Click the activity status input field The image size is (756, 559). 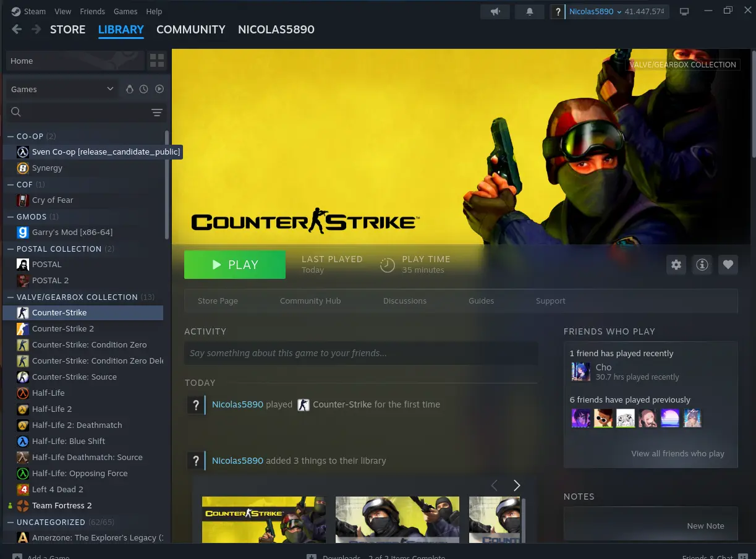click(361, 353)
